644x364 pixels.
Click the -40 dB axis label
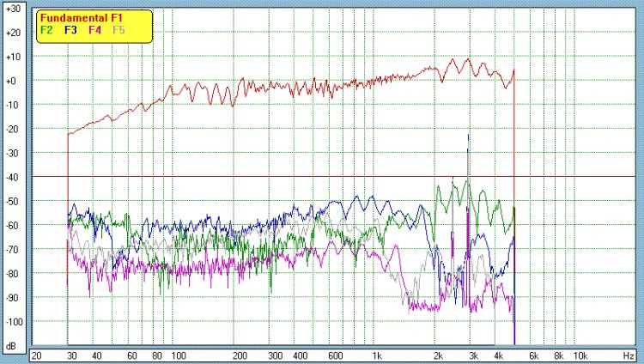click(x=13, y=177)
